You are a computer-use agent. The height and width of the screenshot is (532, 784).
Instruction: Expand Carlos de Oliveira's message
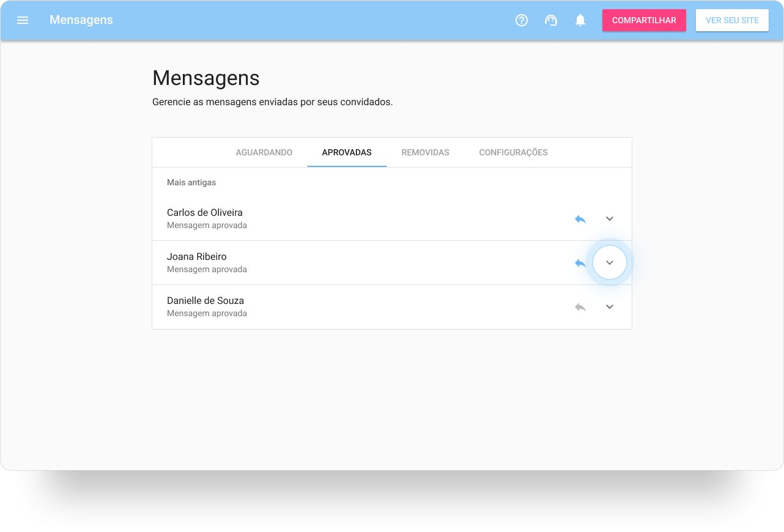click(610, 219)
